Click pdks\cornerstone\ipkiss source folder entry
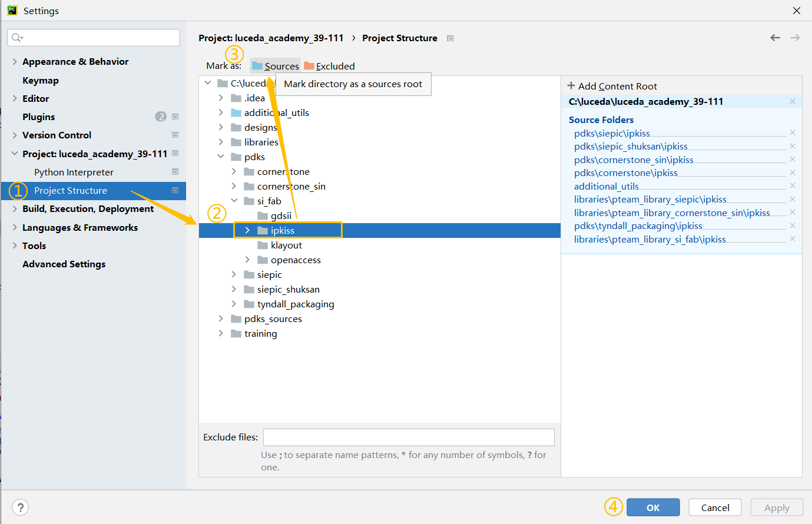 (626, 173)
